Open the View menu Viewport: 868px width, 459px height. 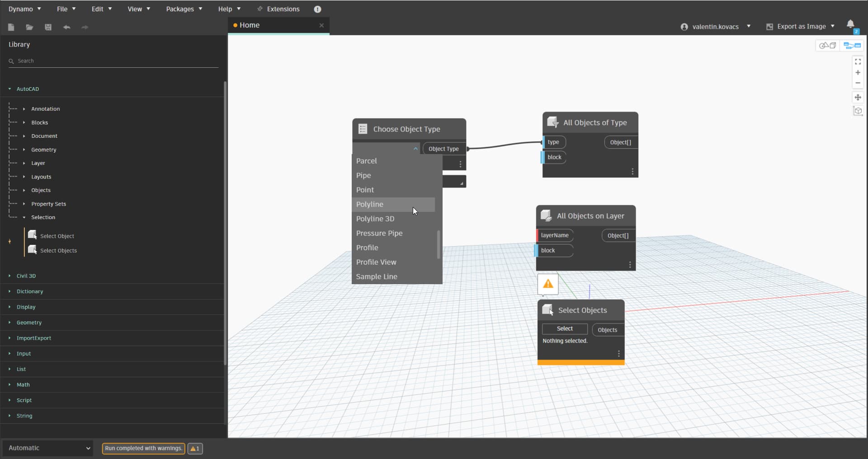tap(139, 9)
